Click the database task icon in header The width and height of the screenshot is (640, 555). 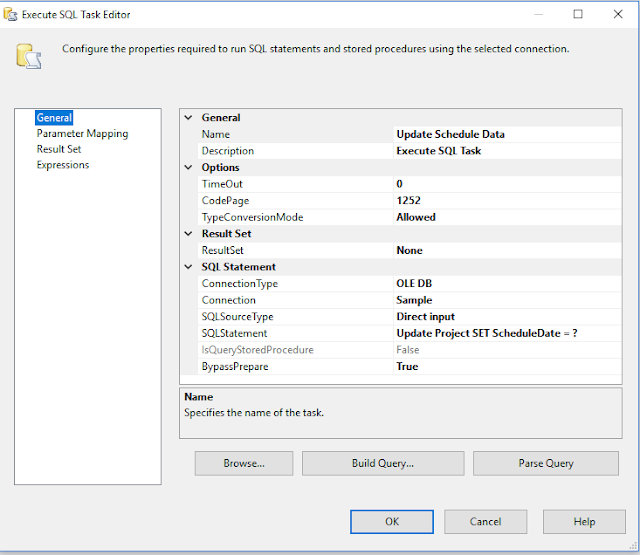(x=28, y=55)
